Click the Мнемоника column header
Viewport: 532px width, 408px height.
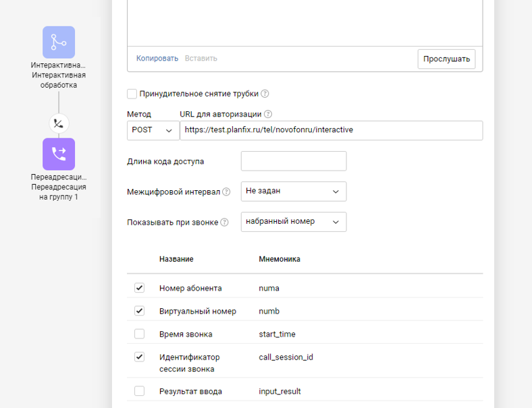coord(280,259)
